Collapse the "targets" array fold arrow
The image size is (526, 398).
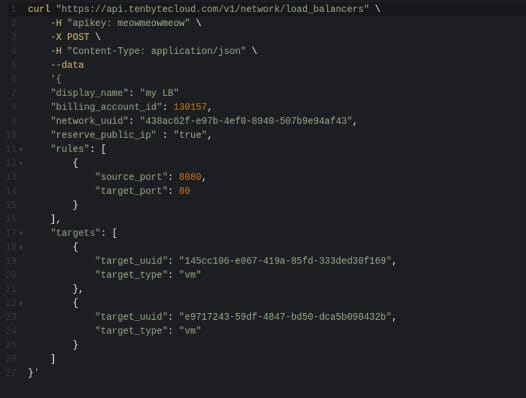click(x=21, y=234)
